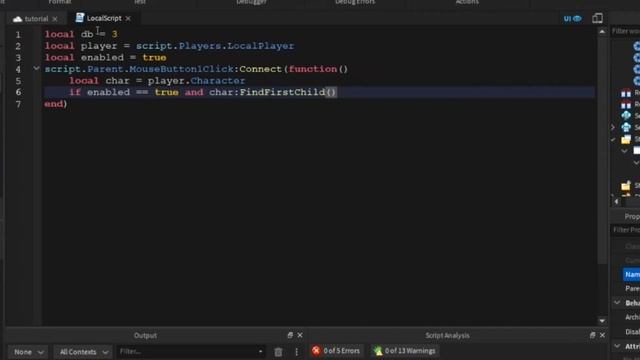Screen dimensions: 640x360
Task: Click FindFirstChild on line 6
Action: pyautogui.click(x=282, y=92)
